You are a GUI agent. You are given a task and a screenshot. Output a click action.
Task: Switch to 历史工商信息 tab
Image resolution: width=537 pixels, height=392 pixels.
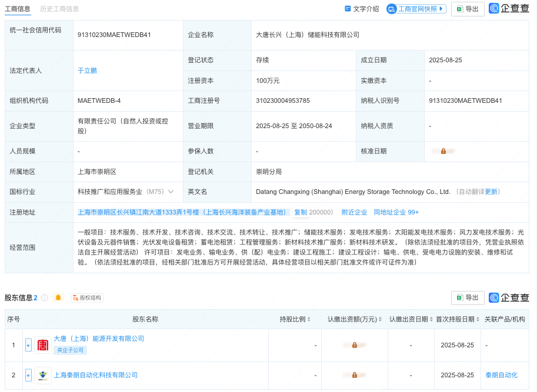(59, 9)
